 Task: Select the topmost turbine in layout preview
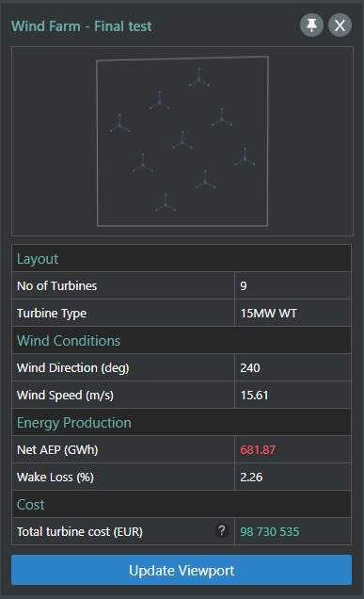pos(198,80)
